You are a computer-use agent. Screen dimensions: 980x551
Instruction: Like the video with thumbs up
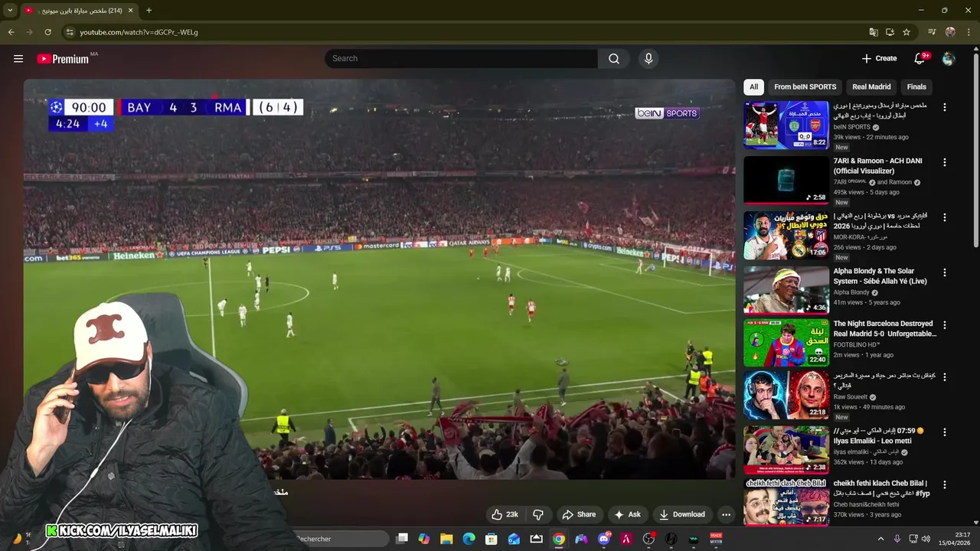click(505, 514)
